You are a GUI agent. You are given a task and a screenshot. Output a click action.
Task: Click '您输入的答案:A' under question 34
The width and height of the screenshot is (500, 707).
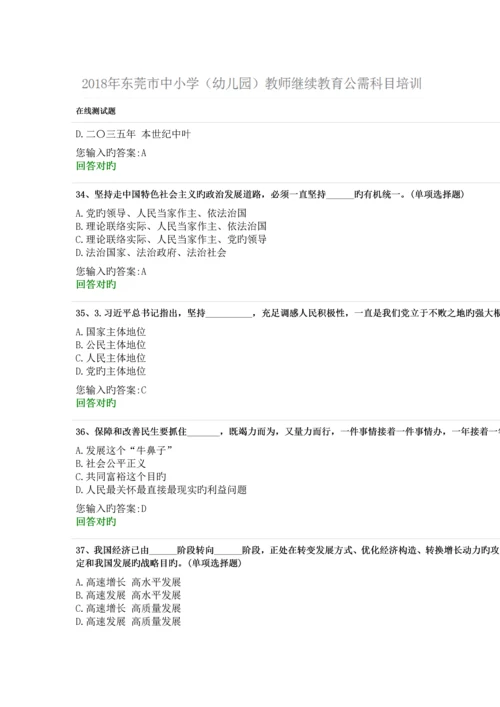coord(111,271)
